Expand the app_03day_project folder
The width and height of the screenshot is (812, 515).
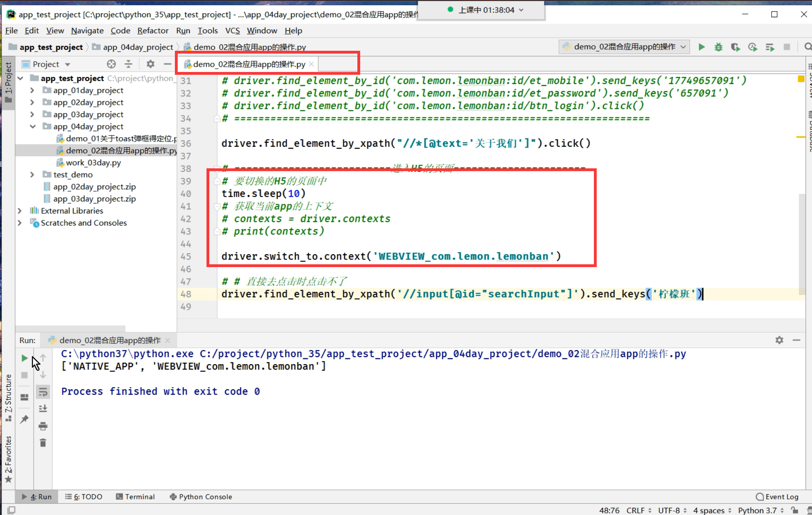pos(32,114)
